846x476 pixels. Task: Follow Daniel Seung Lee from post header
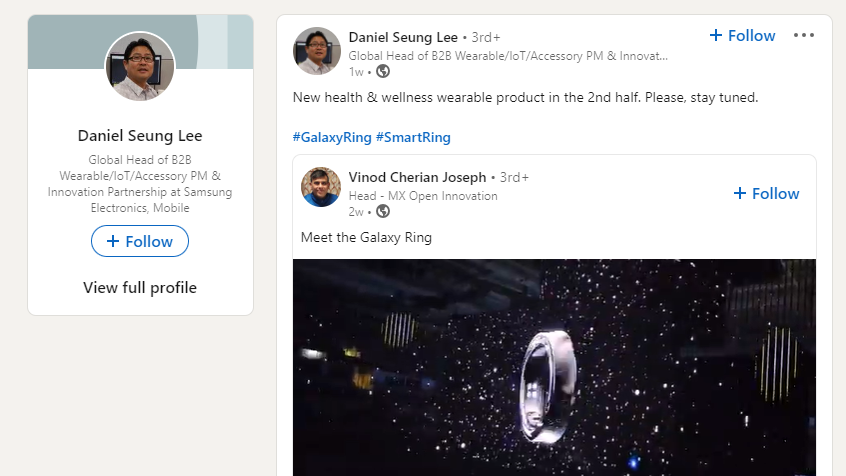pos(742,36)
